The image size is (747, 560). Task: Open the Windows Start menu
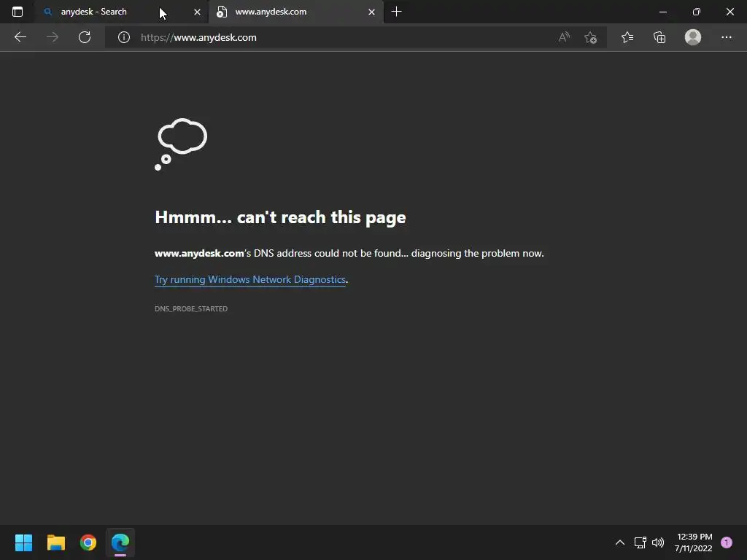click(x=23, y=542)
